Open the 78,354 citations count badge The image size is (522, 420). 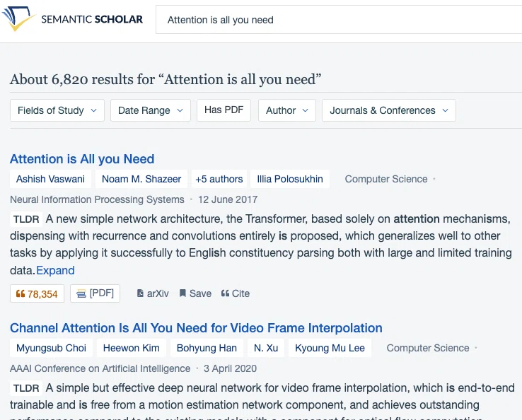click(37, 293)
